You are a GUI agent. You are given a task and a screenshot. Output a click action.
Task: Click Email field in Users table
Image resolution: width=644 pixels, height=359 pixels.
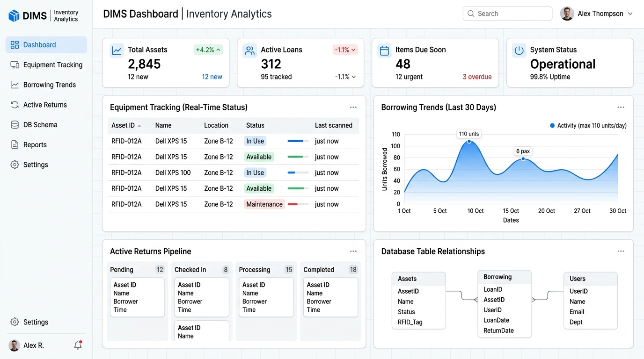577,312
